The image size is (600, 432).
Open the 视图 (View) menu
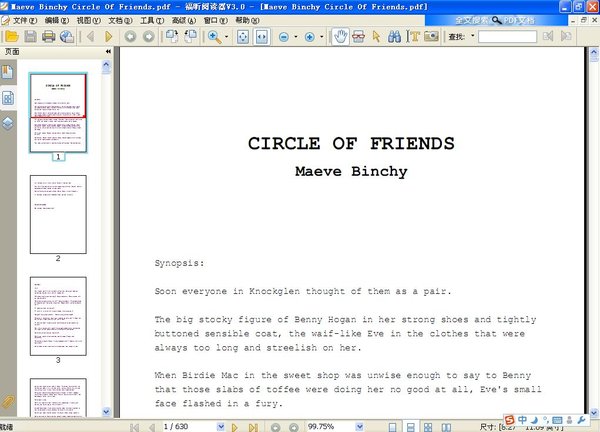point(88,20)
